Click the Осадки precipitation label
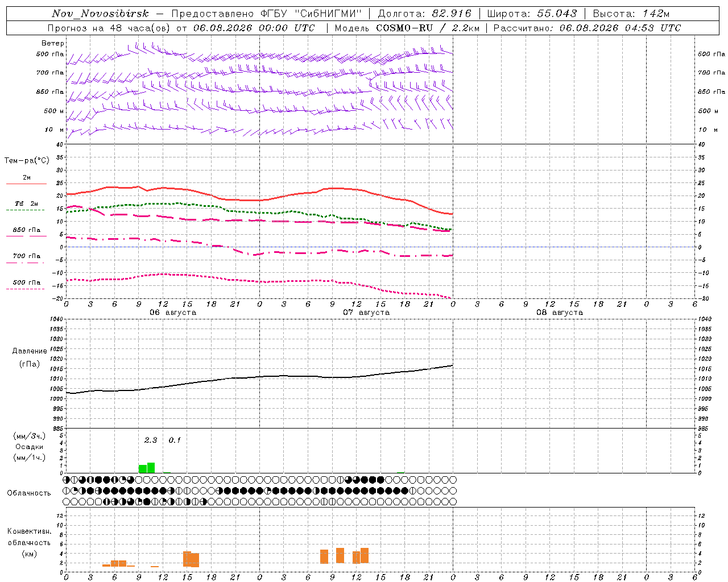Screen dimensions: 728x582 (x=29, y=447)
